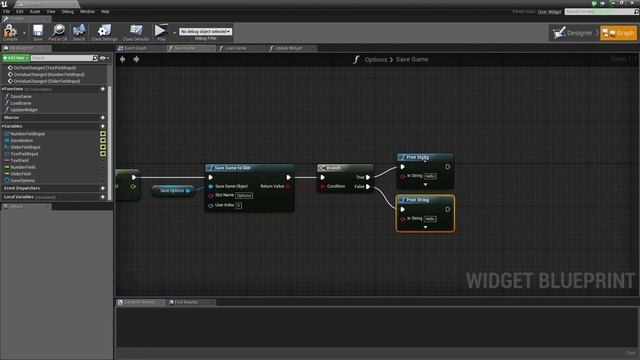Add a new macro with the plus icon
The image size is (640, 360).
(x=102, y=118)
